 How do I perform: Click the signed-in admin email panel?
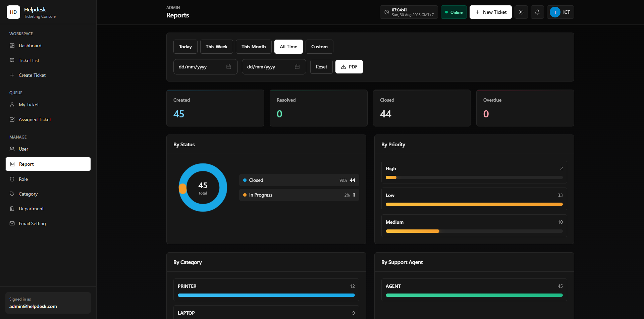click(x=48, y=303)
